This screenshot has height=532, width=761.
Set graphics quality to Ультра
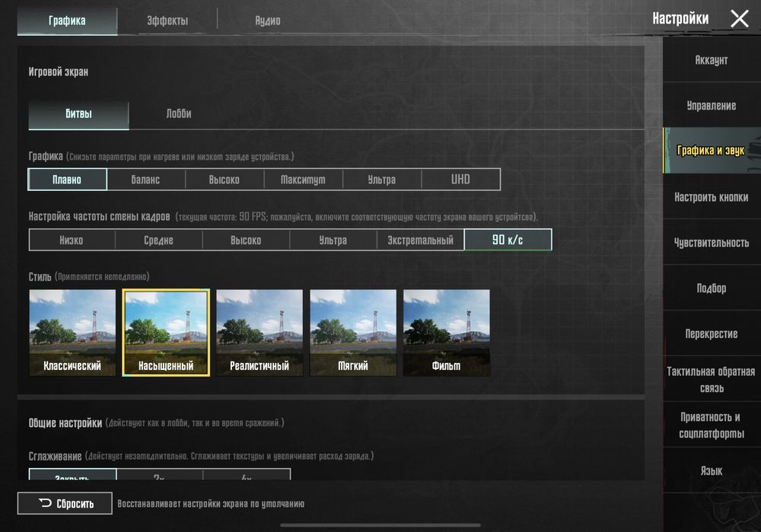pyautogui.click(x=382, y=180)
